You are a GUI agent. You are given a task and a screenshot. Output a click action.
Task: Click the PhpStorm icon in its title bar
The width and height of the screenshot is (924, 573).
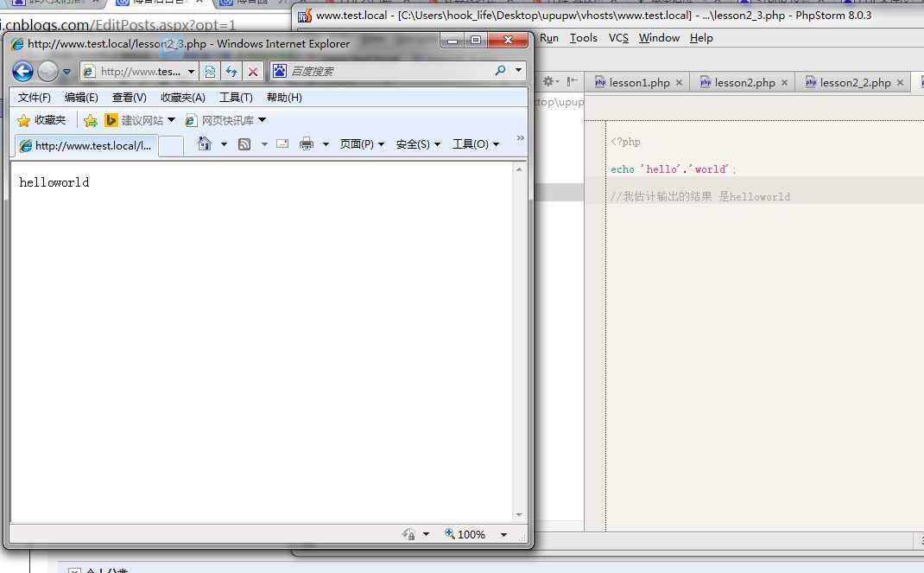[304, 16]
